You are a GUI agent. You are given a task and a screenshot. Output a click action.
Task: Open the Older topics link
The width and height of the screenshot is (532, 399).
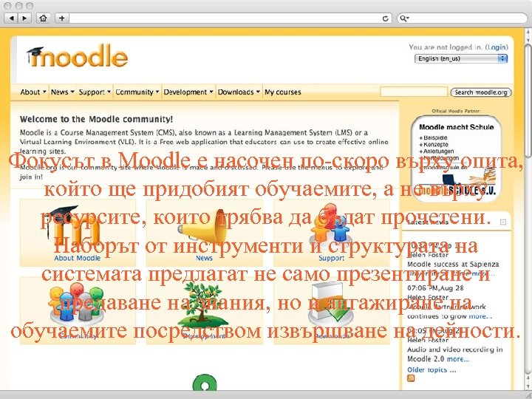click(432, 370)
